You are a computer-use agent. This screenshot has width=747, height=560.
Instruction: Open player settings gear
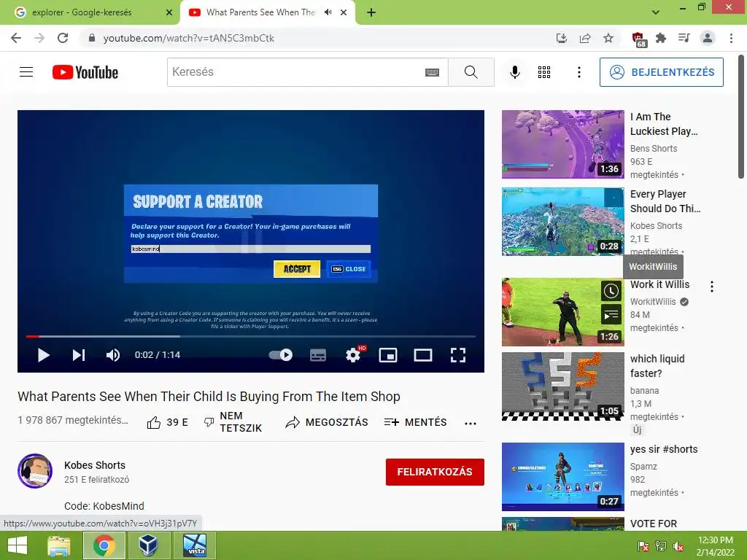(353, 355)
